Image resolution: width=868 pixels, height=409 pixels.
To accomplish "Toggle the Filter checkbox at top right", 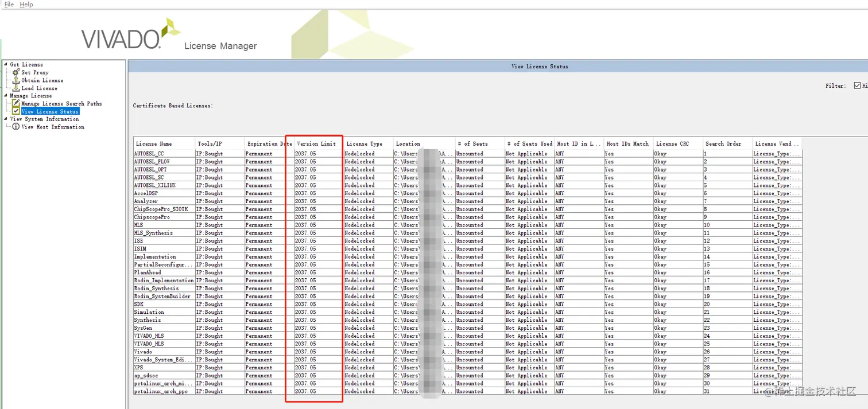I will [857, 85].
